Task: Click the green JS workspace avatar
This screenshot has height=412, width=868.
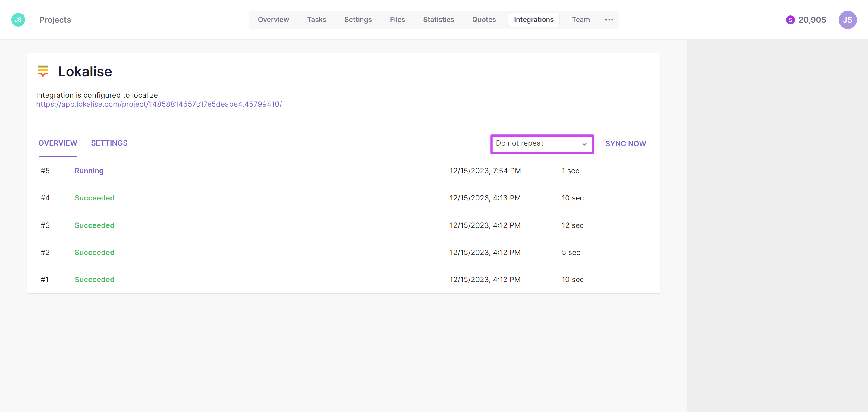Action: [x=18, y=20]
